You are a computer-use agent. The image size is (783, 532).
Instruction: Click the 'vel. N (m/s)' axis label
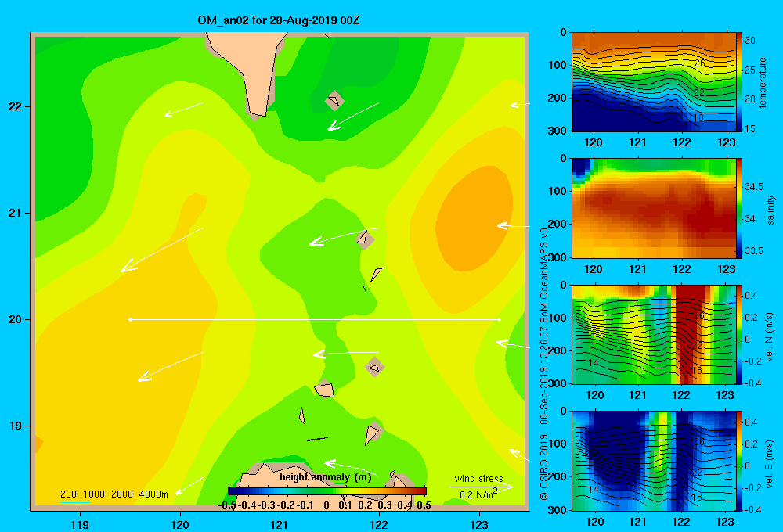769,337
